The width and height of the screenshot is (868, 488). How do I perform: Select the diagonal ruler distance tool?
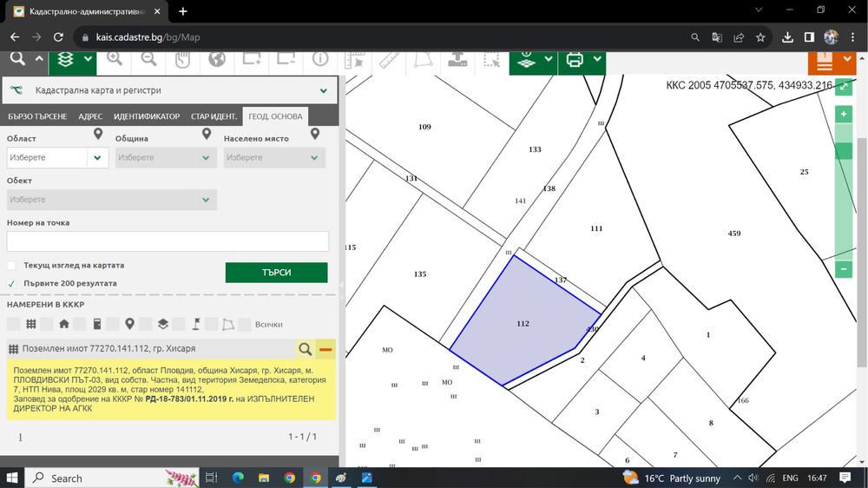click(389, 59)
